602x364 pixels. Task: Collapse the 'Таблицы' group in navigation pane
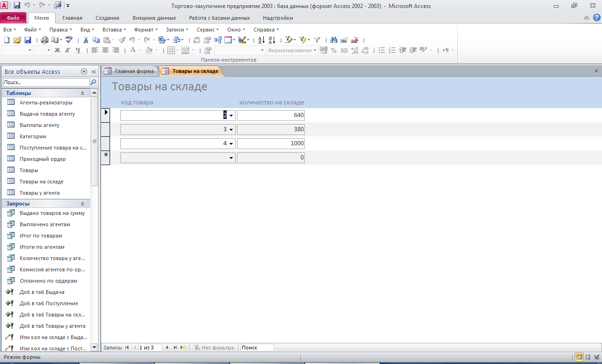click(x=82, y=93)
